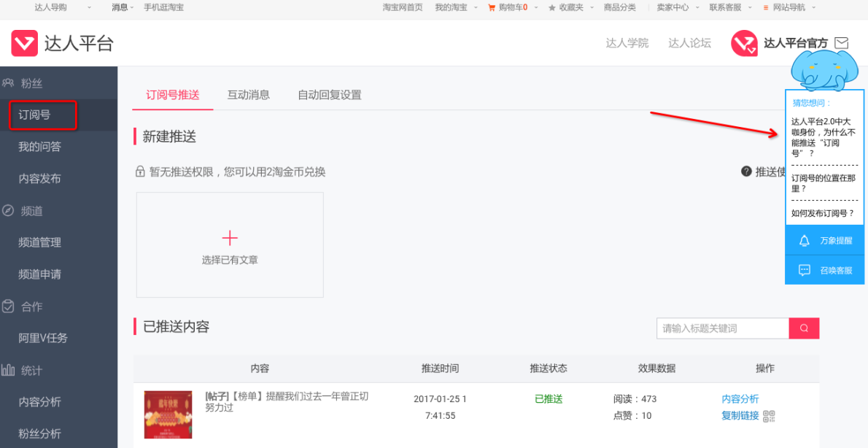
Task: Click the plus icon to select article
Action: (x=230, y=238)
